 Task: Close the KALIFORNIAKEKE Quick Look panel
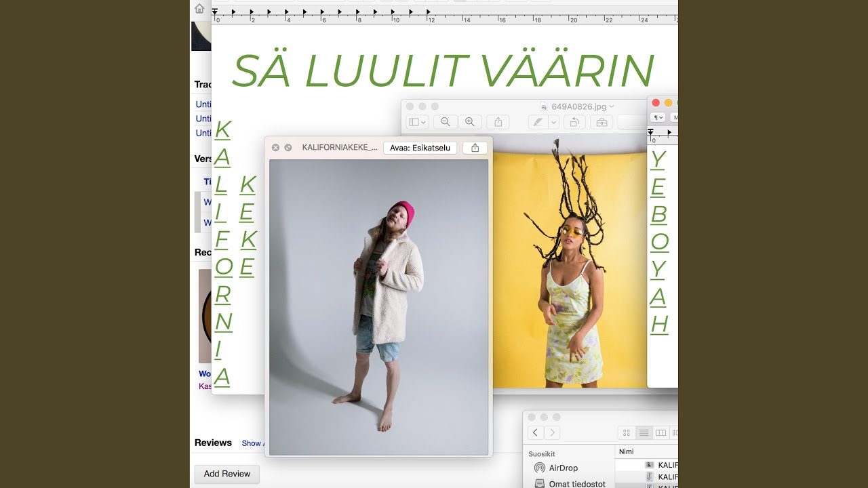coord(275,147)
